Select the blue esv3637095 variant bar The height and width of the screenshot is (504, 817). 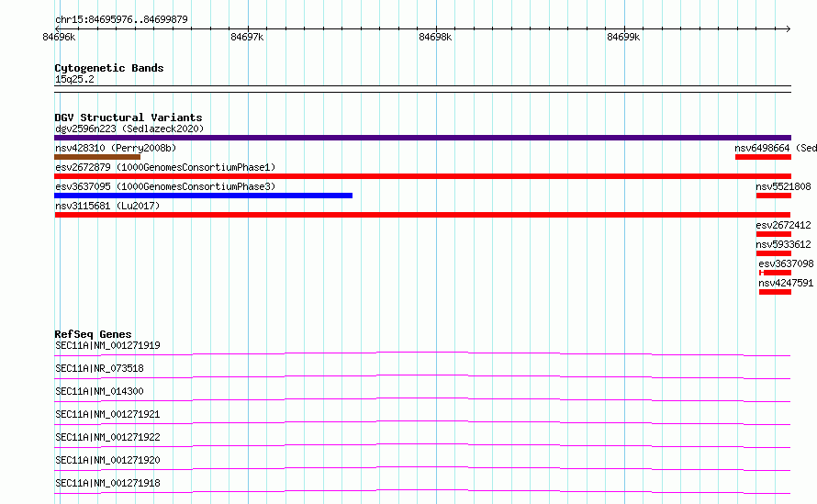203,196
